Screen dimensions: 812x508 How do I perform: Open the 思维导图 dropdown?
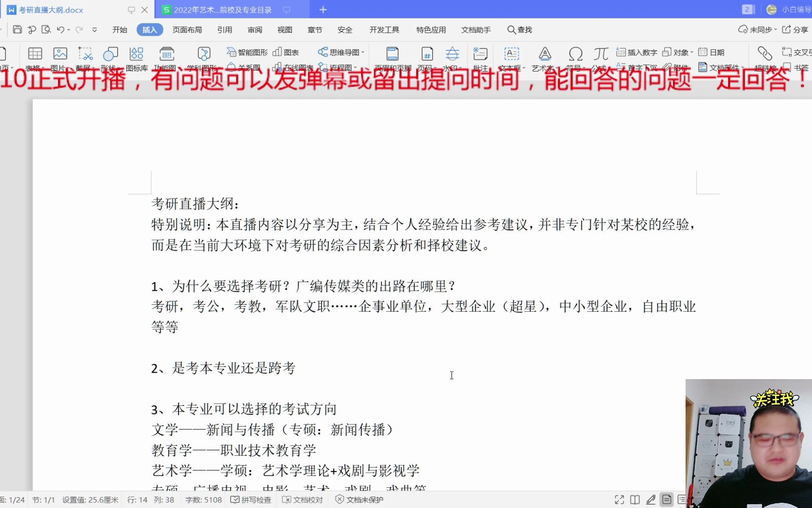tap(341, 52)
